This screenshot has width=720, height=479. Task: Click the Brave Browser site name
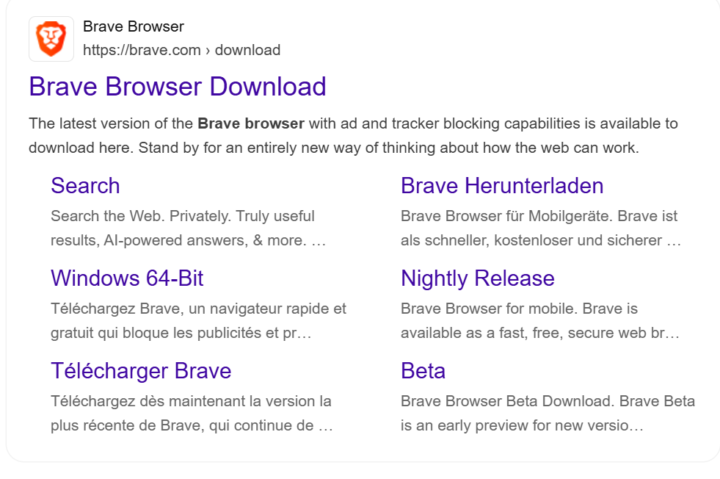(x=133, y=27)
